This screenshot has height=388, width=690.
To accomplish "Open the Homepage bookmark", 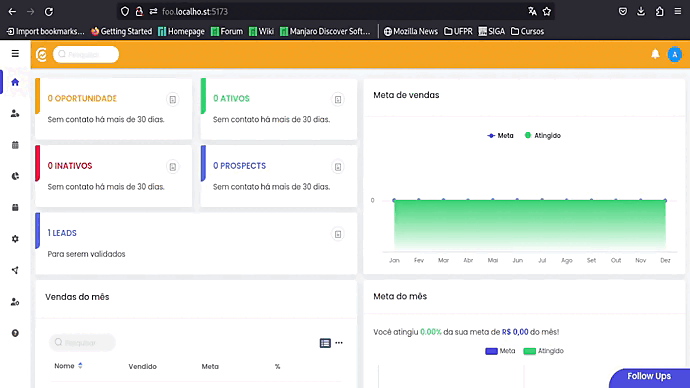I will click(x=181, y=31).
